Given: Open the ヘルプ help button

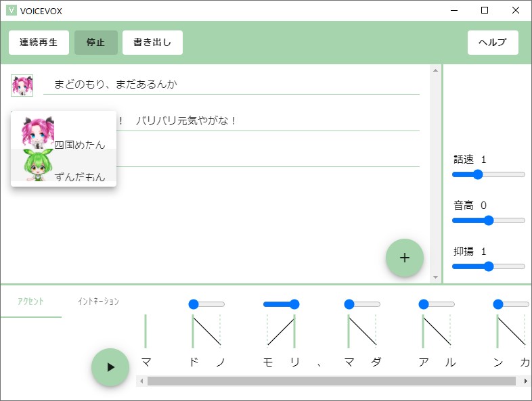Looking at the screenshot, I should [x=493, y=43].
